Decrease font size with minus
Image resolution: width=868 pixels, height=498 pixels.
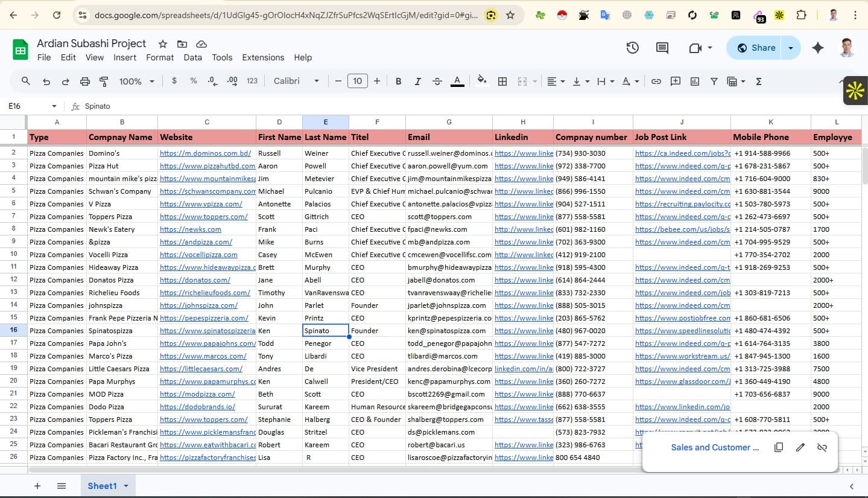[x=338, y=81]
